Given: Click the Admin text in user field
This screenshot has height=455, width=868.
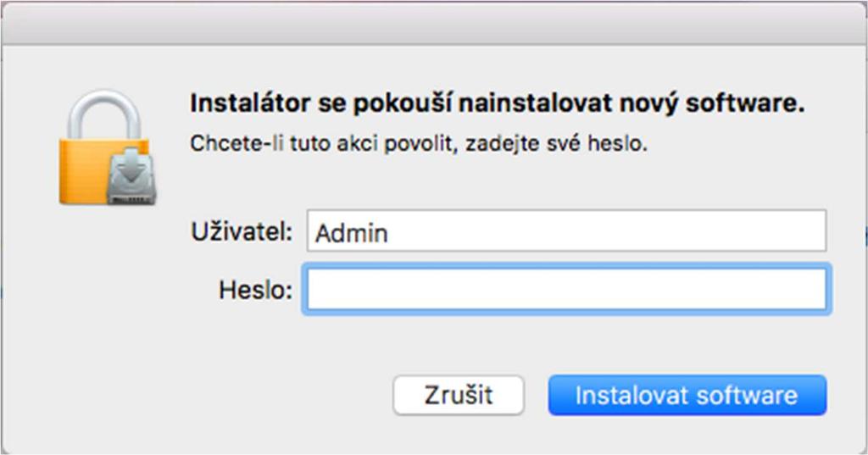Looking at the screenshot, I should tap(352, 233).
